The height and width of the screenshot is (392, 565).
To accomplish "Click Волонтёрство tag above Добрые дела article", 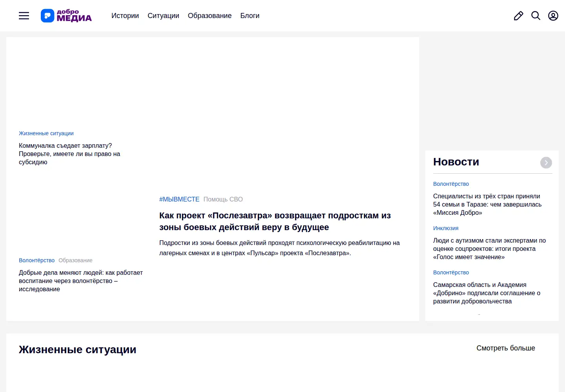I will point(37,260).
